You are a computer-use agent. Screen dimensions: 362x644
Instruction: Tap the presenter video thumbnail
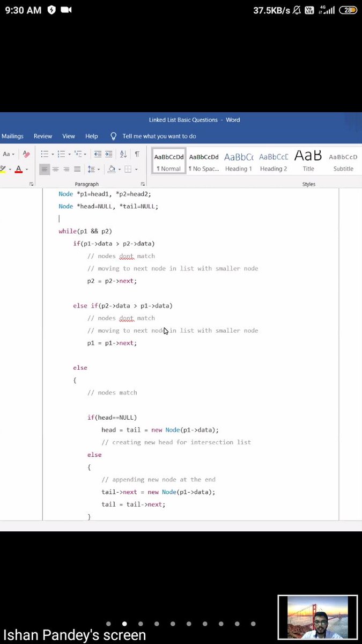tap(317, 617)
